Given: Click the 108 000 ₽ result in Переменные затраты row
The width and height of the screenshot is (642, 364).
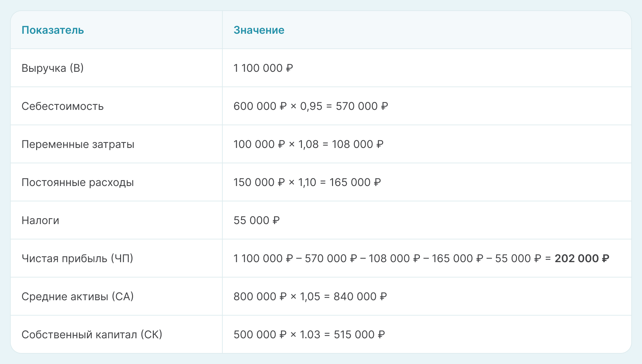Looking at the screenshot, I should point(357,144).
